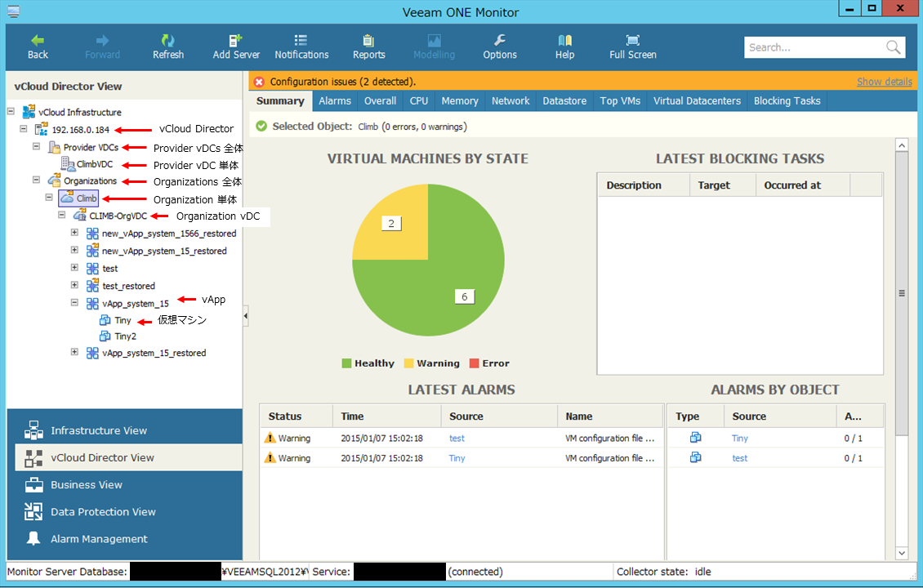Click the 192.168.0.184 server icon
The image size is (923, 588).
coord(41,129)
